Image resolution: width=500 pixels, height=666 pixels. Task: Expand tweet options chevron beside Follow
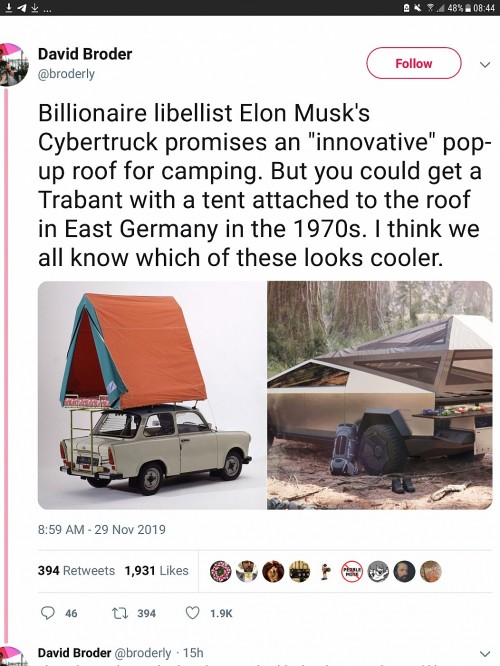(x=485, y=65)
